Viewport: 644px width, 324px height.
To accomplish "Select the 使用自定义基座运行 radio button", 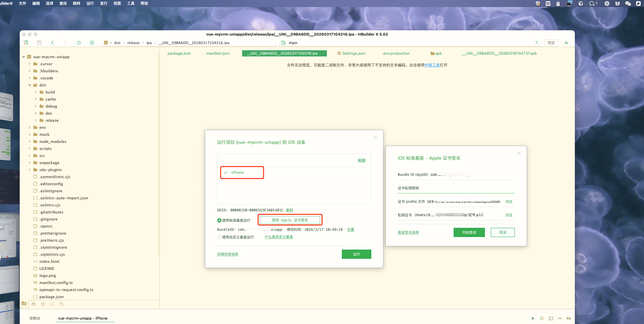I will (219, 237).
